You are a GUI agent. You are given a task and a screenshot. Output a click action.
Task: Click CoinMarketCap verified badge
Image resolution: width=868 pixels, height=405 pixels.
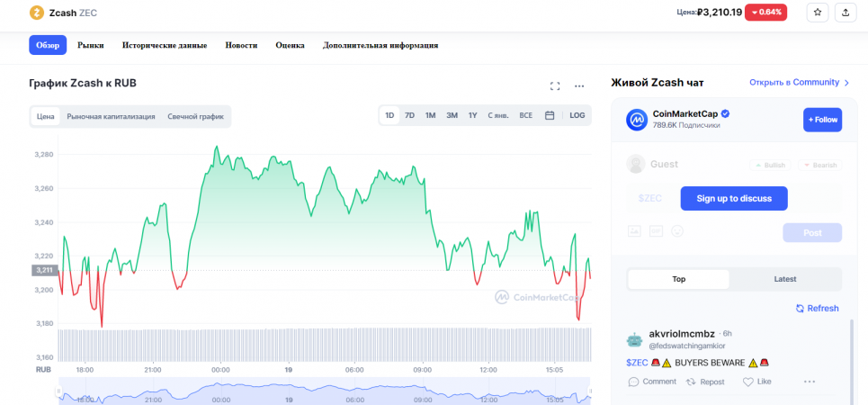725,113
